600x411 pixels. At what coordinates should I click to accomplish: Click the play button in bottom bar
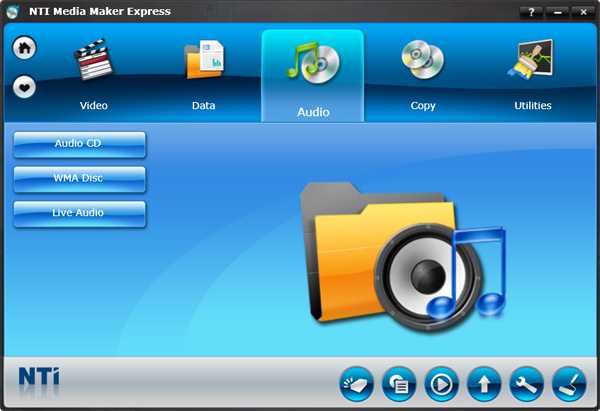click(441, 384)
